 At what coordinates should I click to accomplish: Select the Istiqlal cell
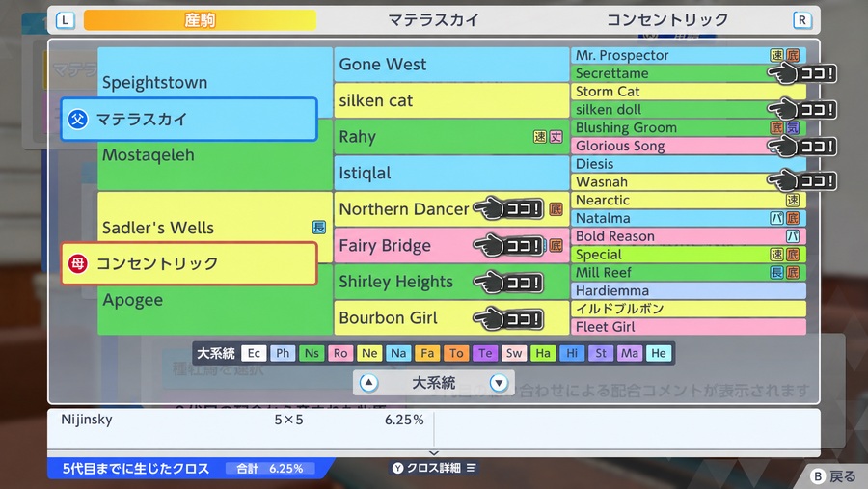[x=451, y=173]
